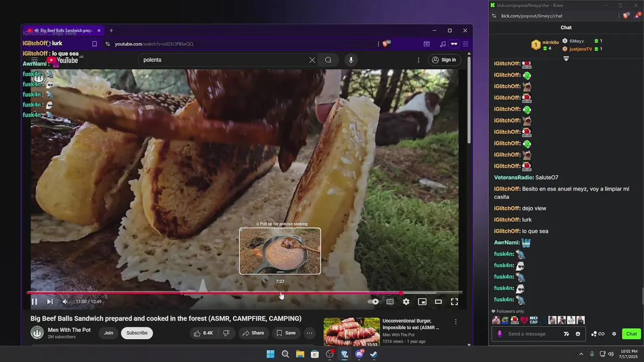
Task: Pause the YouTube video
Action: point(34,302)
